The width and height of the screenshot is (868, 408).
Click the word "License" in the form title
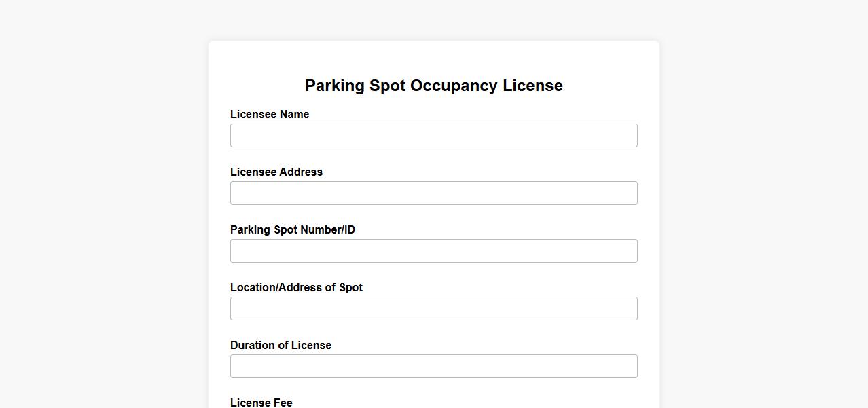pyautogui.click(x=532, y=86)
